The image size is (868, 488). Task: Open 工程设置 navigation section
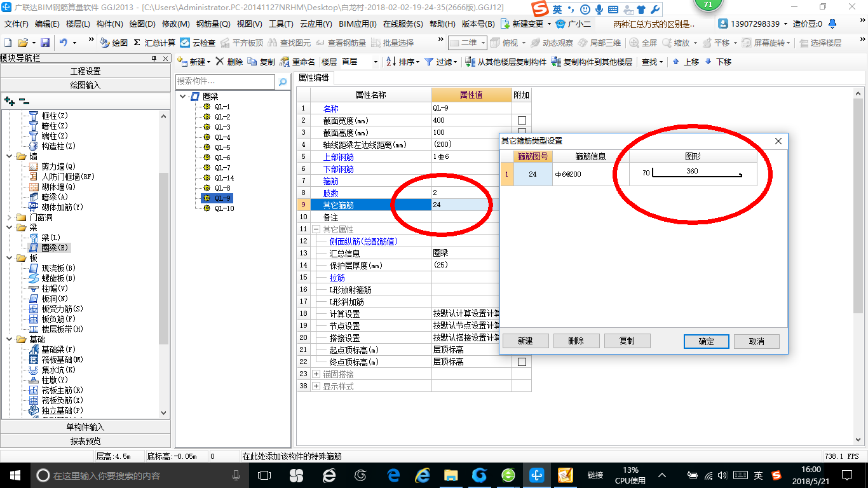click(85, 71)
